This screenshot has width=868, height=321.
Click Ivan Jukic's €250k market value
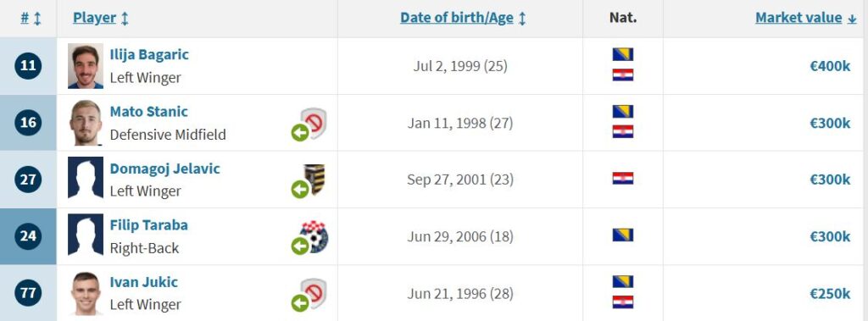point(830,293)
